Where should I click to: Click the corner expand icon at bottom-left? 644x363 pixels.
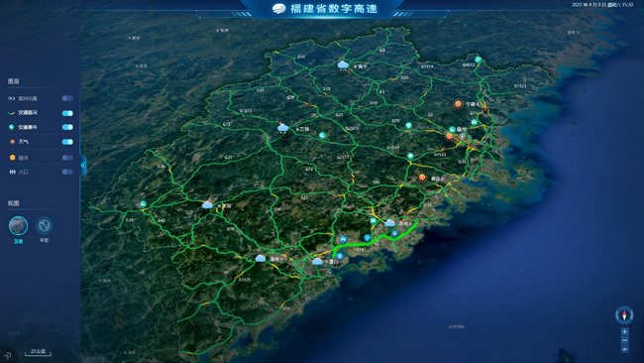point(7,355)
